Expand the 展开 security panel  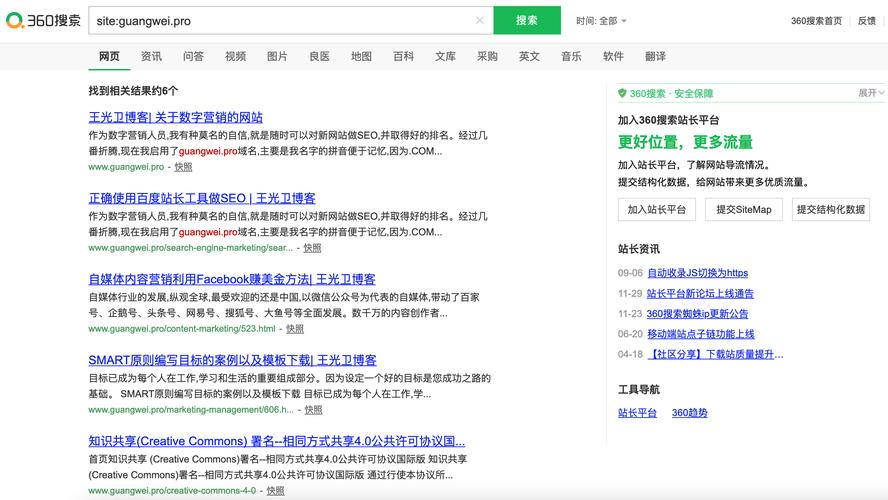coord(871,93)
